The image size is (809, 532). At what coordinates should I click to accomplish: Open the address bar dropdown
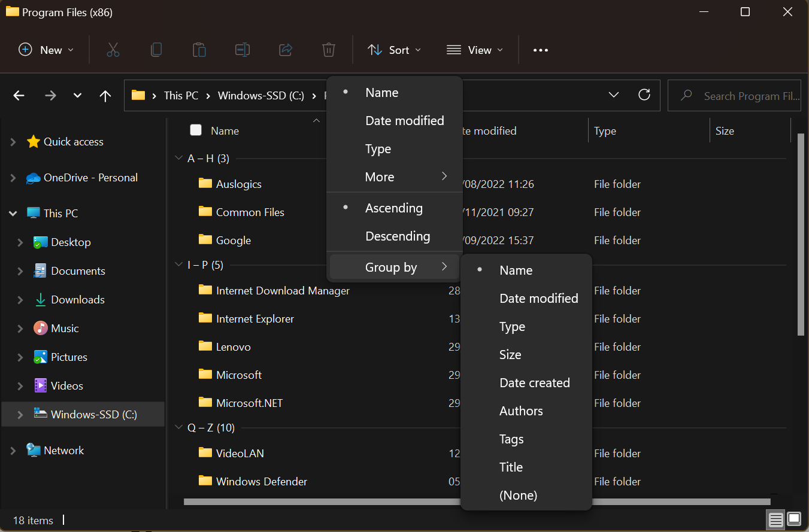tap(613, 94)
